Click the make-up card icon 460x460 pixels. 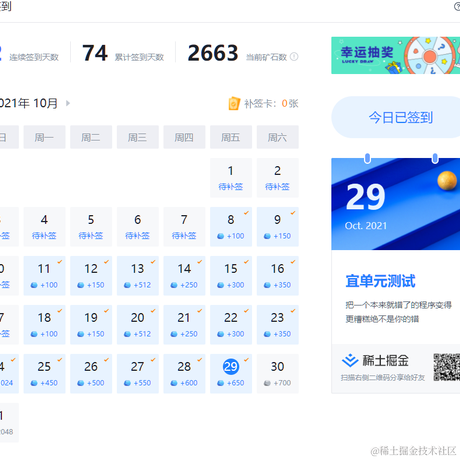[x=234, y=104]
